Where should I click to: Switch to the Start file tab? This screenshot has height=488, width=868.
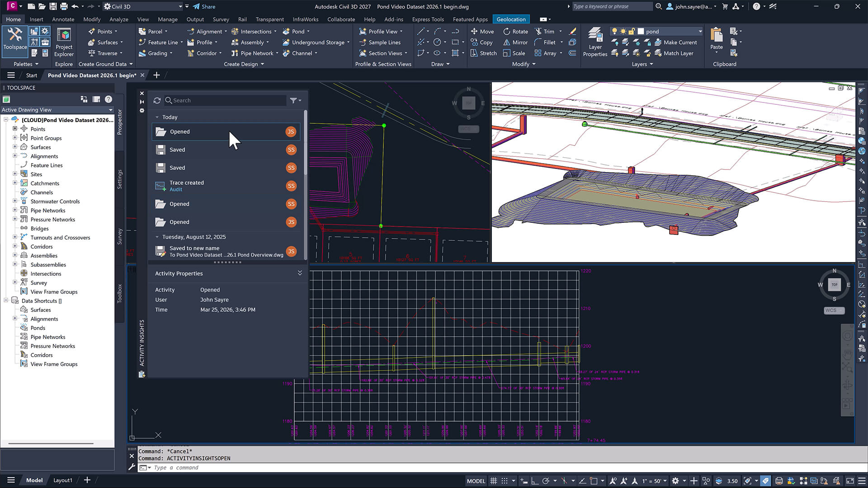(x=31, y=75)
